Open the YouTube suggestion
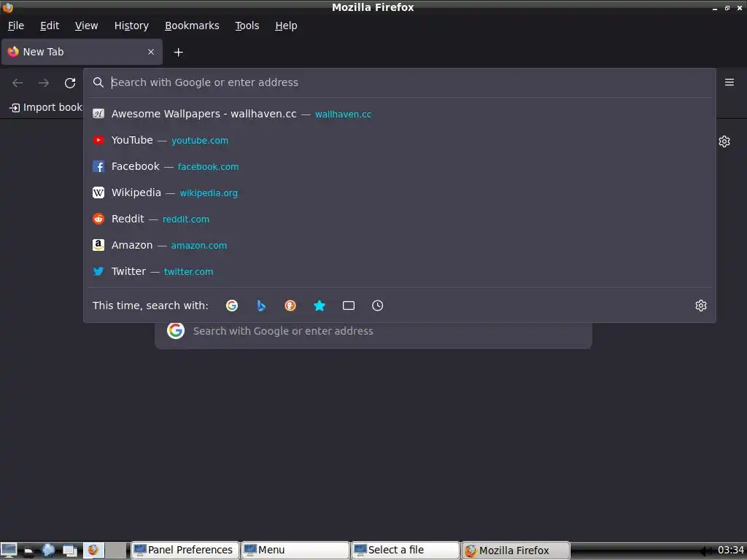This screenshot has height=560, width=747. click(399, 140)
